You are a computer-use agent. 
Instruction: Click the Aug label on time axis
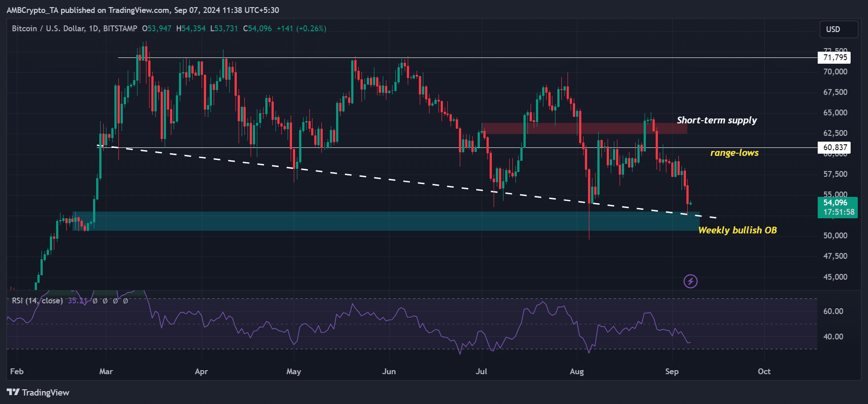point(576,371)
